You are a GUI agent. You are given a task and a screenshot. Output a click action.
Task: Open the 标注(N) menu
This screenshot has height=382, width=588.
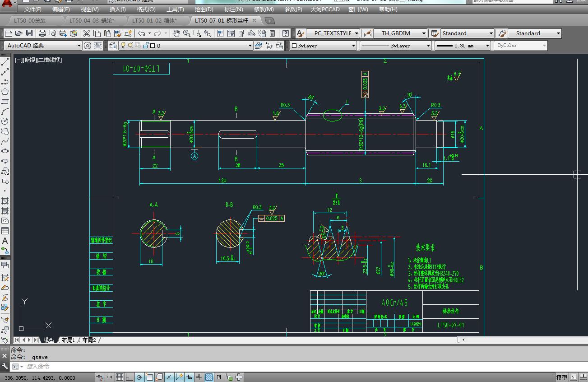coord(233,9)
